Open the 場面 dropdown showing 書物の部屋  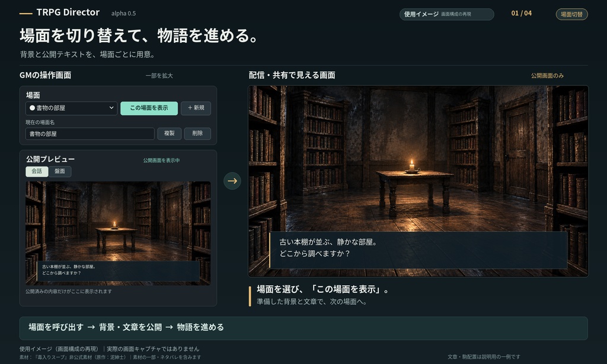(71, 108)
